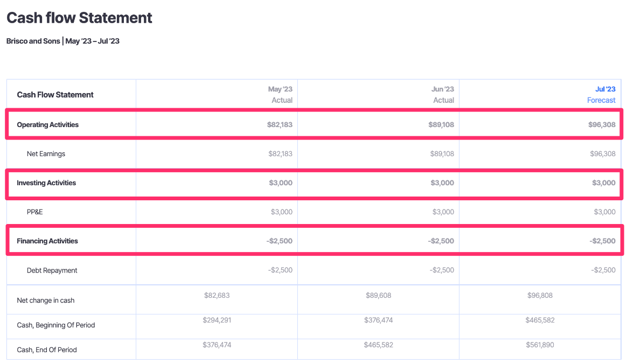Click the $96,308 Operating Activities forecast value

tap(602, 125)
